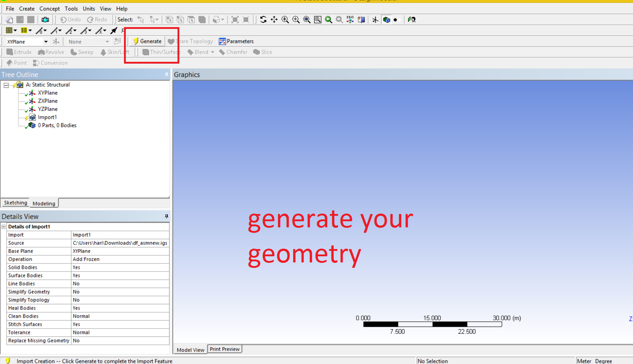Click the Operation value Add Frozen
Image resolution: width=633 pixels, height=364 pixels.
coord(120,259)
